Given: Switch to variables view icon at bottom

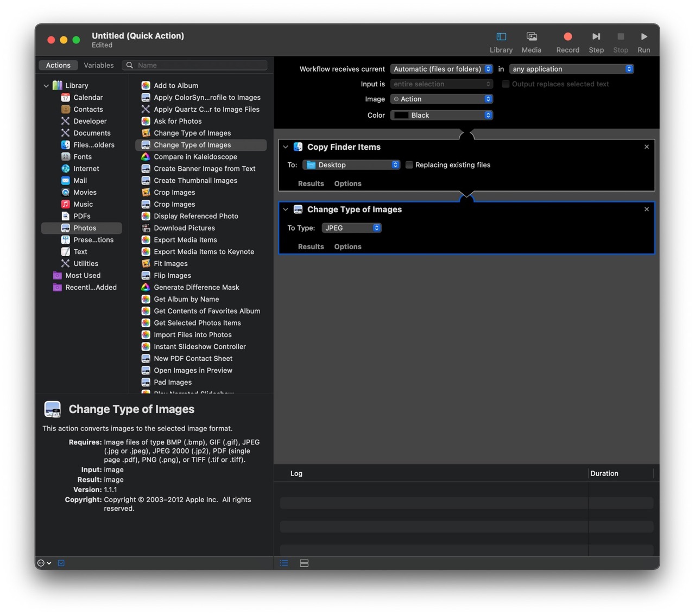Looking at the screenshot, I should click(x=304, y=563).
